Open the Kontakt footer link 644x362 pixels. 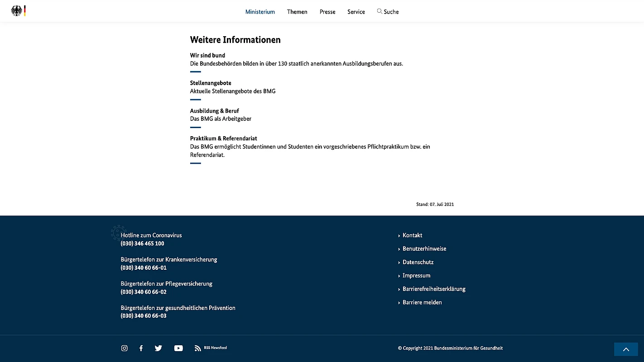click(412, 235)
